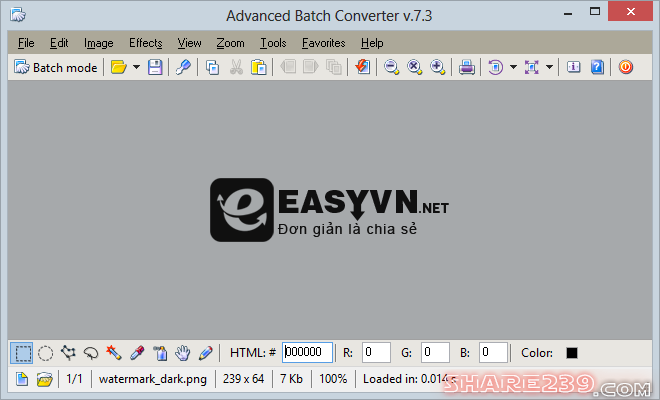Print the image with printer icon
Image resolution: width=660 pixels, height=400 pixels.
(467, 67)
